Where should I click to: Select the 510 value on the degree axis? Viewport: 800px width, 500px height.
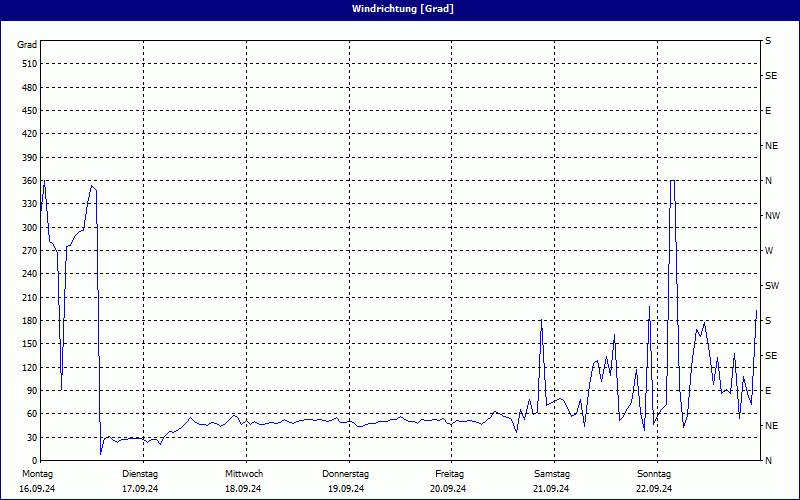[30, 64]
